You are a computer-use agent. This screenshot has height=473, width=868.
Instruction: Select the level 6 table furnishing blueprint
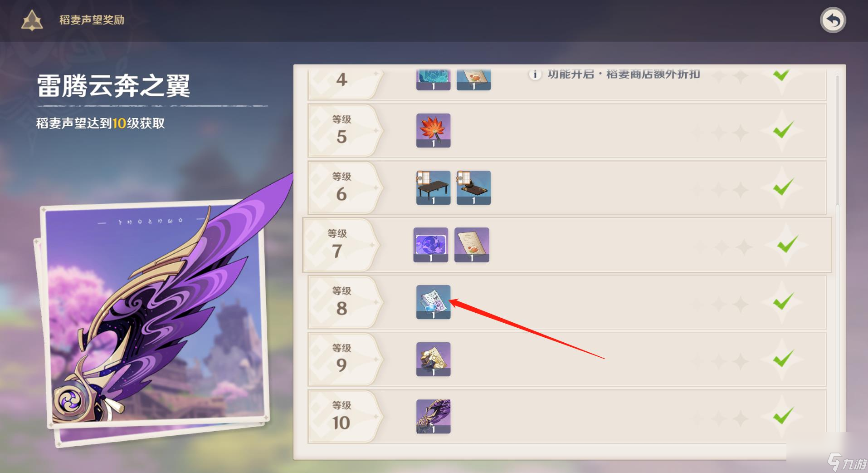click(x=433, y=187)
